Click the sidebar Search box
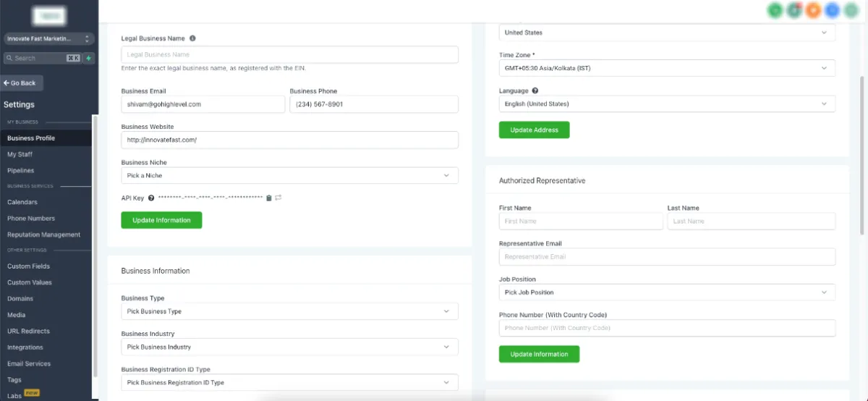This screenshot has width=868, height=401. click(x=43, y=58)
